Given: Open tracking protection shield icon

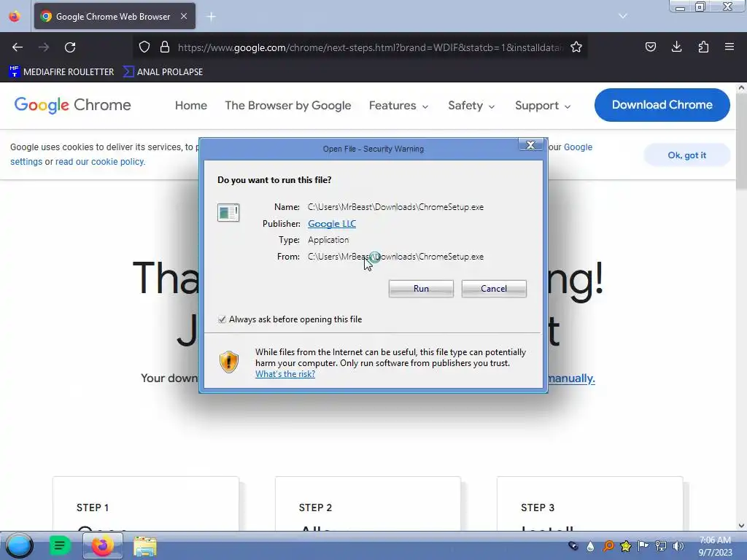Looking at the screenshot, I should pos(144,47).
